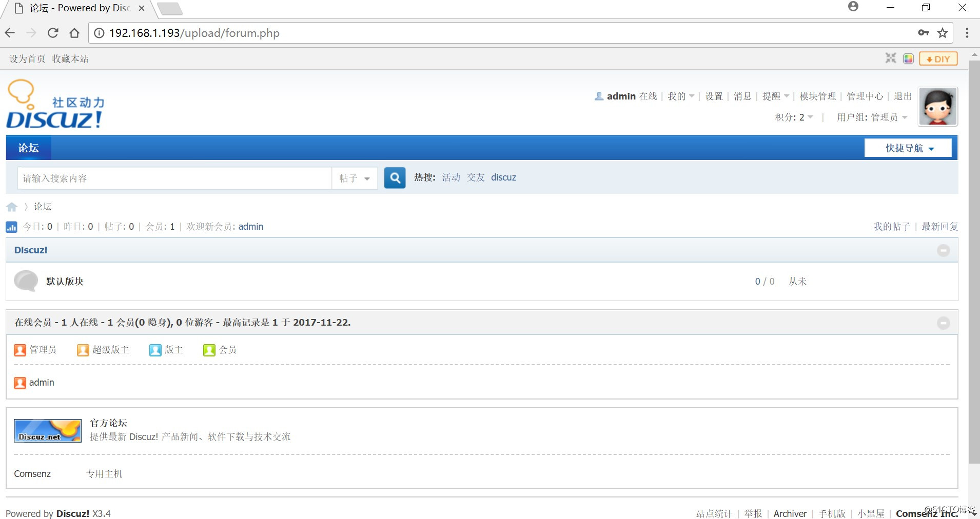Image resolution: width=980 pixels, height=519 pixels.
Task: Open the color style switcher icon
Action: 908,58
